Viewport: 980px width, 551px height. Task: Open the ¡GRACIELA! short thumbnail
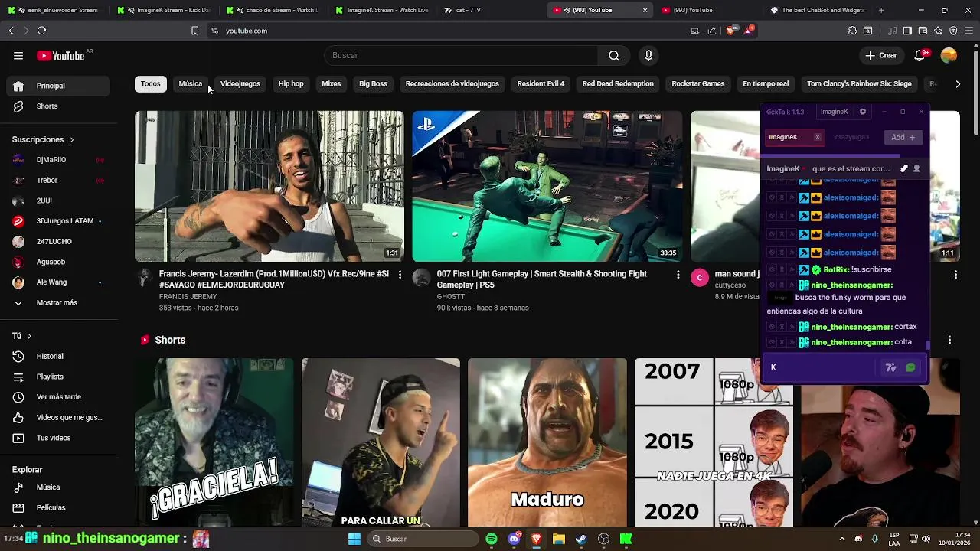tap(214, 442)
